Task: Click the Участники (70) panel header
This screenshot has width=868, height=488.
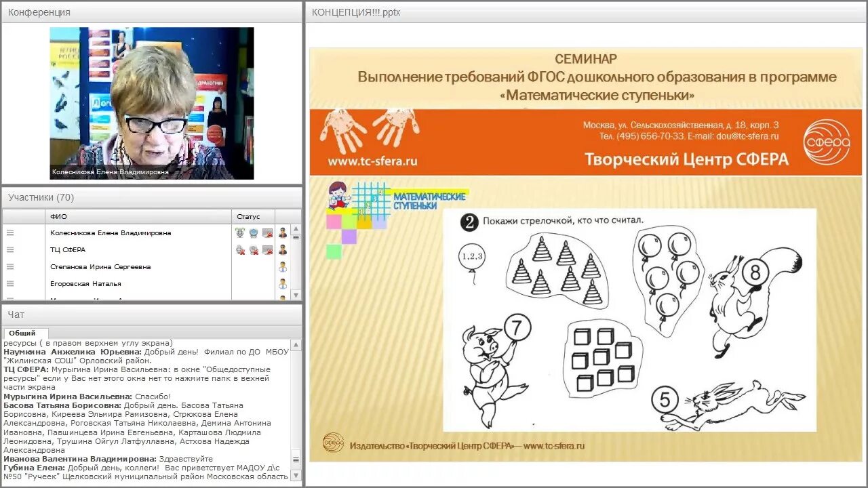Action: (x=152, y=197)
